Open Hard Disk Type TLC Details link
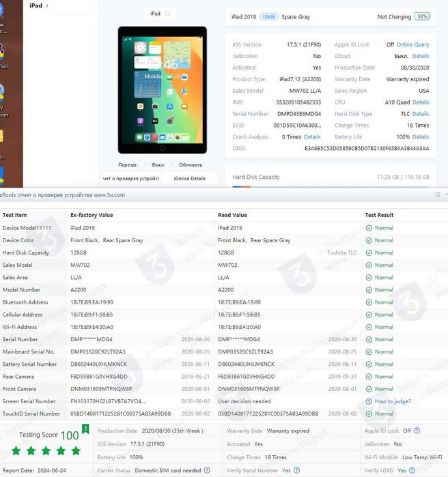This screenshot has width=448, height=477. coord(421,114)
